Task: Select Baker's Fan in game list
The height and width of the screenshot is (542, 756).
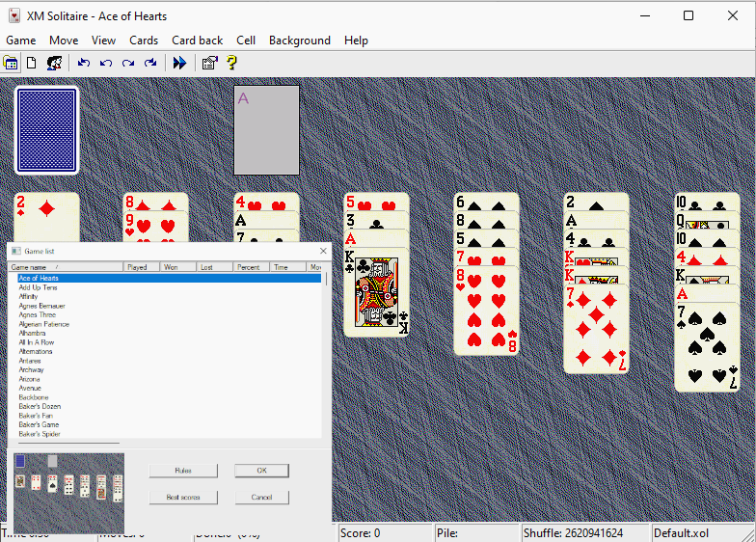Action: [36, 416]
